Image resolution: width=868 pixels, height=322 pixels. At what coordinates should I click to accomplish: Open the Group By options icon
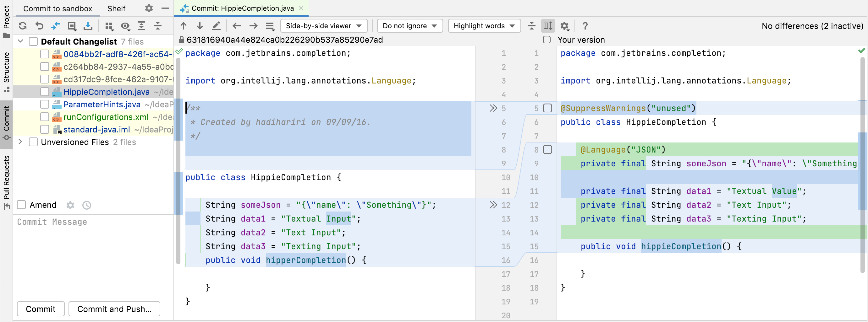[108, 26]
